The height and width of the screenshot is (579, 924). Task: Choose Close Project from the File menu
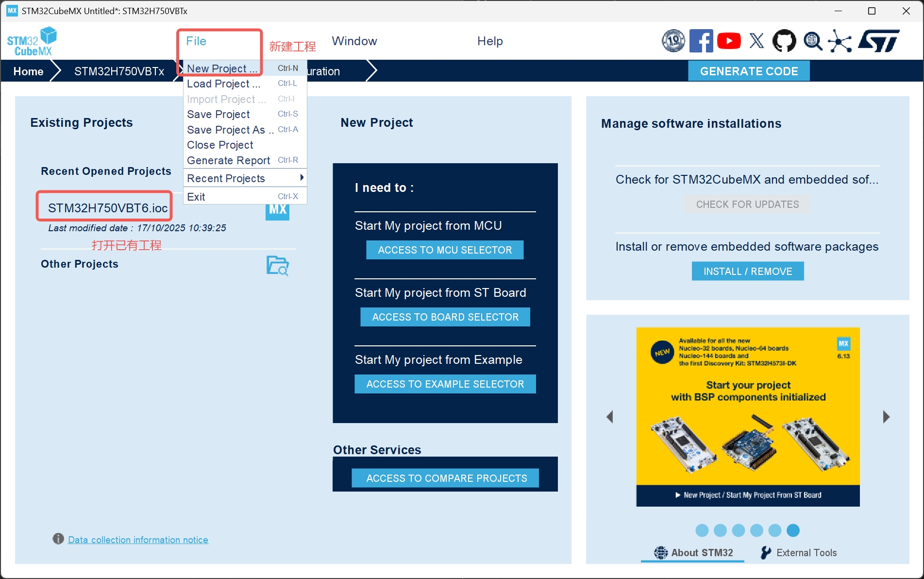pos(245,145)
